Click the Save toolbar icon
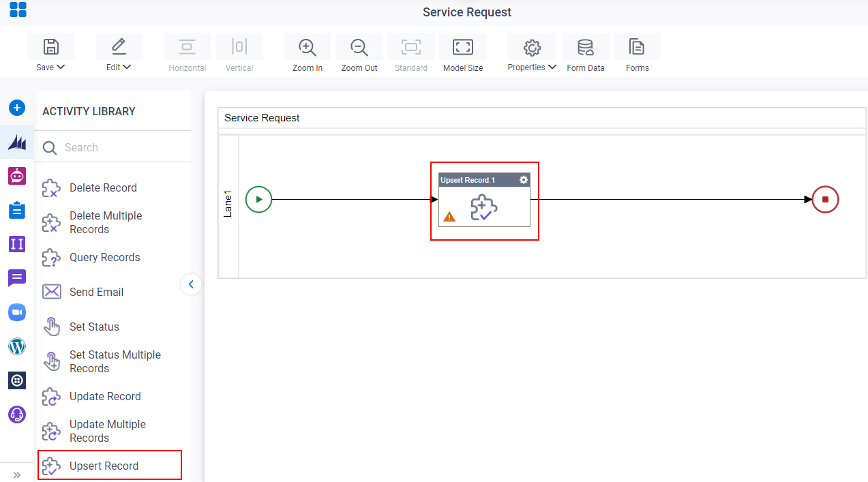The height and width of the screenshot is (482, 868). tap(51, 46)
